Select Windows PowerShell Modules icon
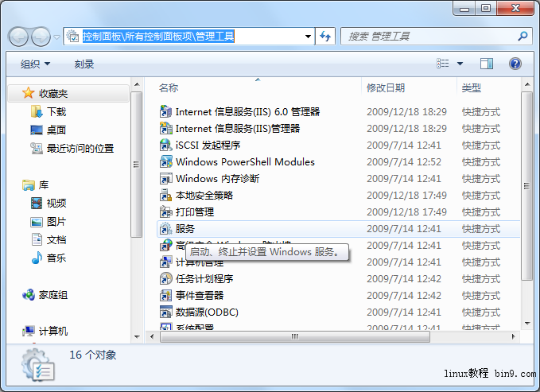 pos(165,162)
